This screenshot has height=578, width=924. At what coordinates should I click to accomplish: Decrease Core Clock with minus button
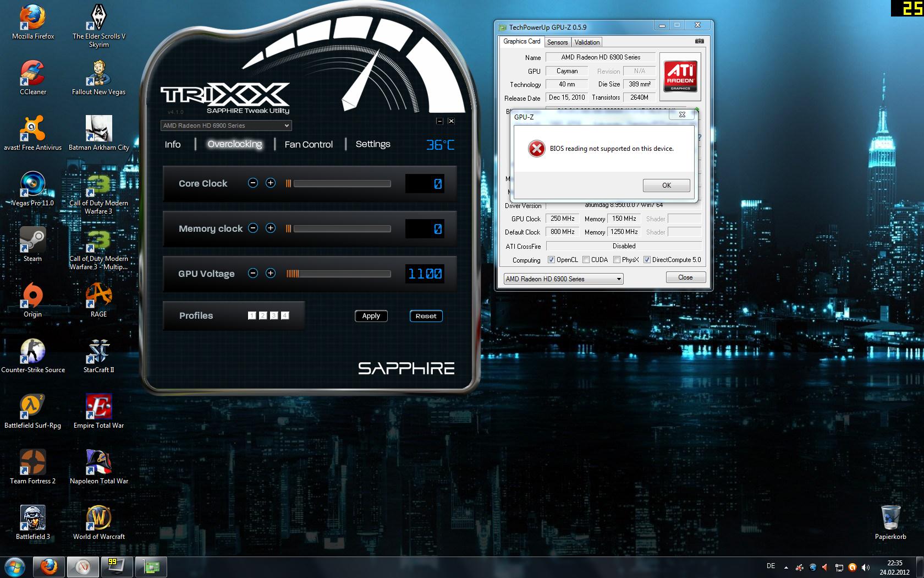(x=253, y=183)
